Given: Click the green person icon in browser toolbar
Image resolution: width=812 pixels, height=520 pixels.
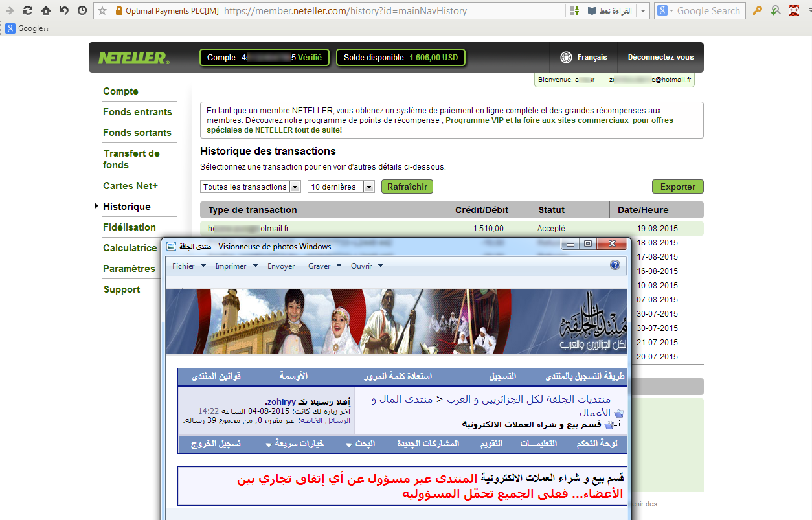Looking at the screenshot, I should tap(776, 10).
